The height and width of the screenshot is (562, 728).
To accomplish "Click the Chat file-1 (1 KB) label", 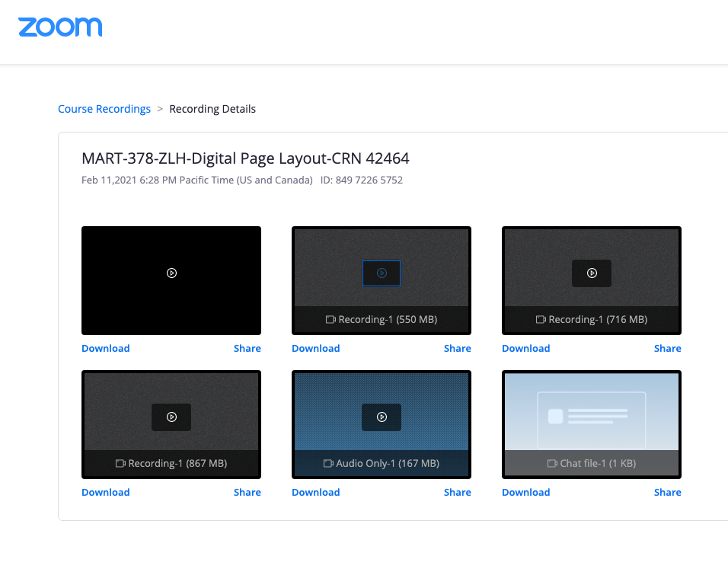I will pyautogui.click(x=598, y=464).
